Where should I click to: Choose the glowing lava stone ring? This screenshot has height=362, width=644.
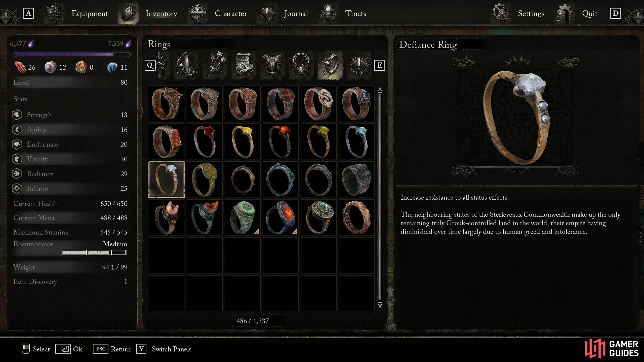(280, 217)
